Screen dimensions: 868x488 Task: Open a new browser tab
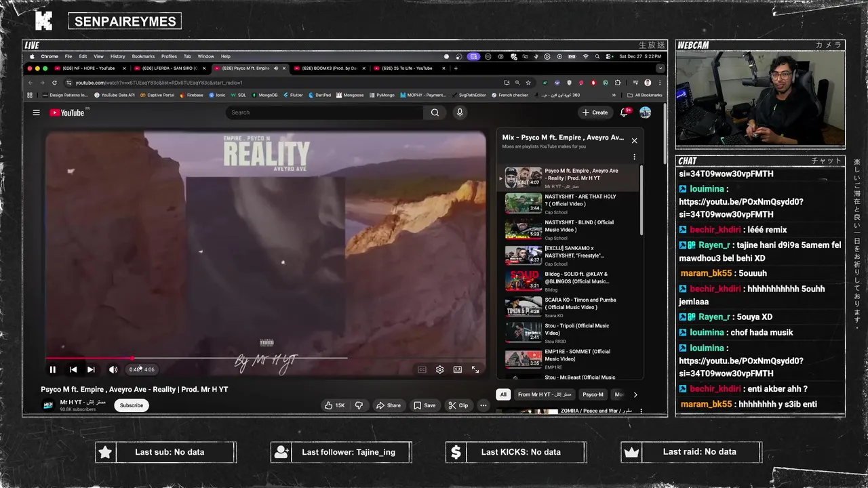coord(456,68)
